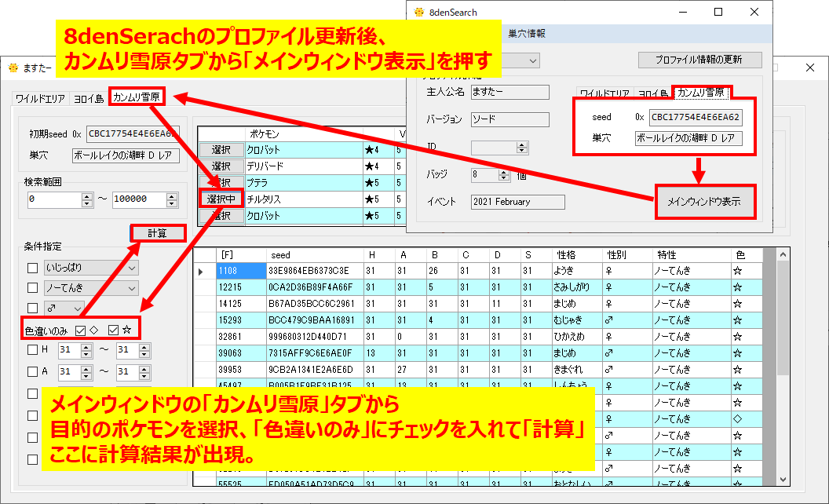This screenshot has height=504, width=829.
Task: Click search range minimum stepper at 0
Action: coord(87,199)
